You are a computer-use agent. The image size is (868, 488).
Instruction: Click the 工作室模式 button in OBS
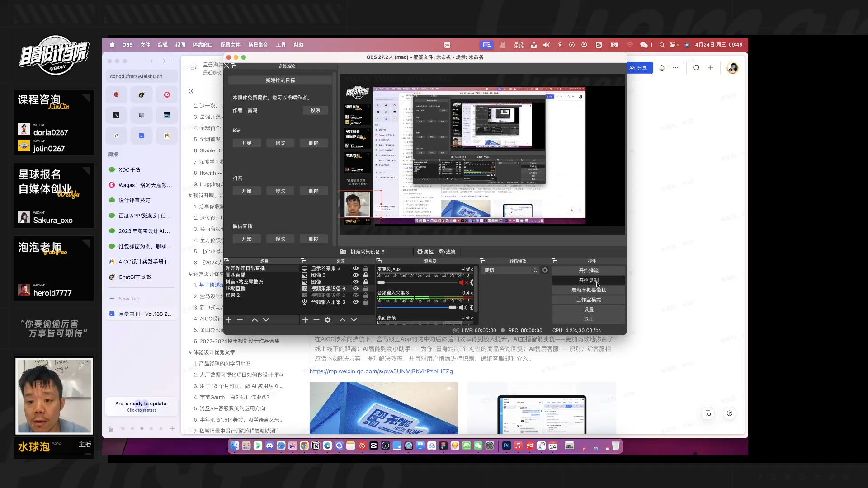click(589, 300)
